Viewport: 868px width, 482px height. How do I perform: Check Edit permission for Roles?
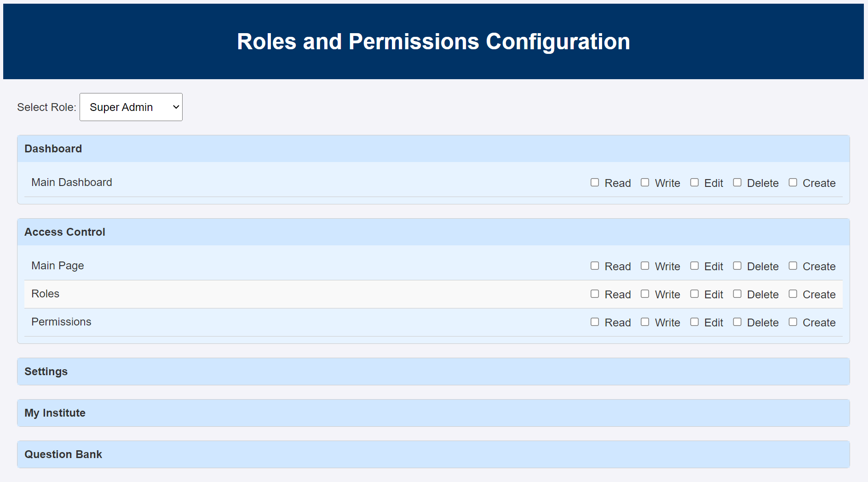[695, 294]
